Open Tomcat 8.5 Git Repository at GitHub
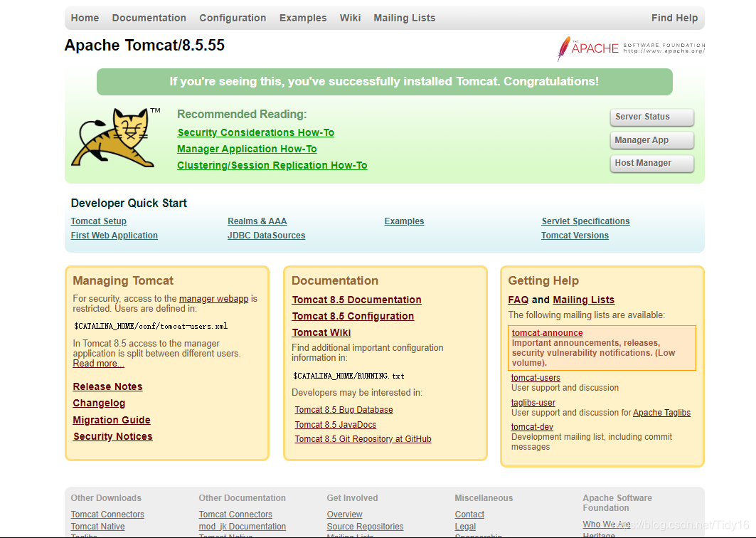 click(x=363, y=439)
